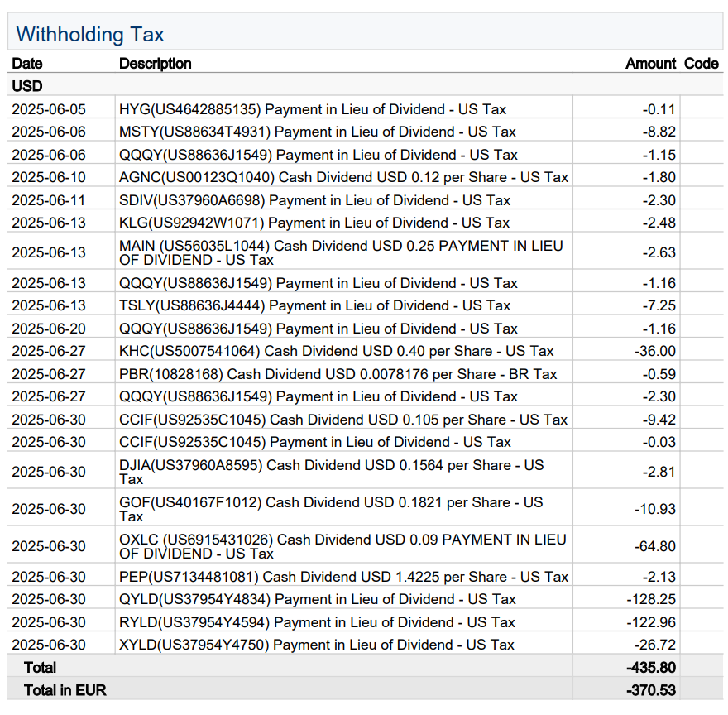The height and width of the screenshot is (715, 728).
Task: Select the PEP Cash Dividend description
Action: pyautogui.click(x=343, y=577)
